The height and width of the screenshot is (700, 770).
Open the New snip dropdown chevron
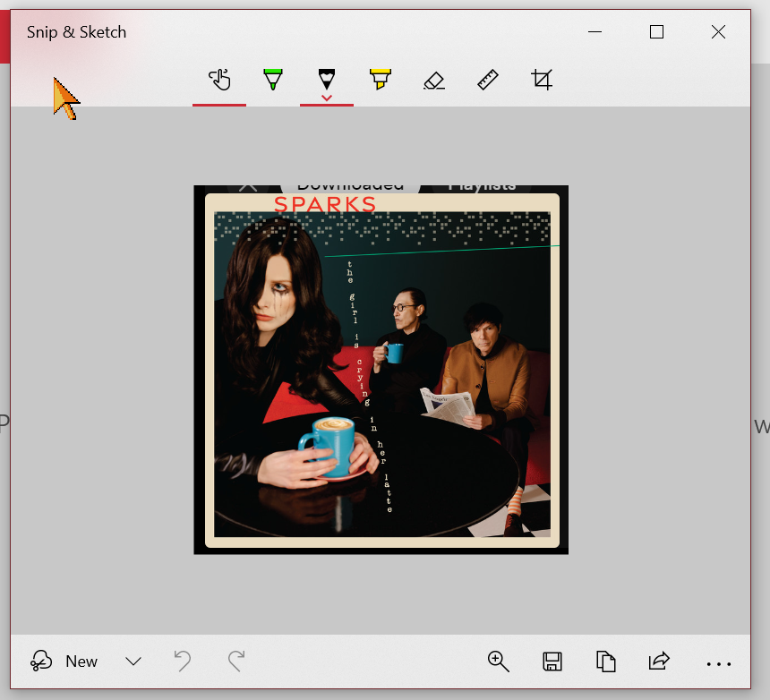tap(133, 662)
